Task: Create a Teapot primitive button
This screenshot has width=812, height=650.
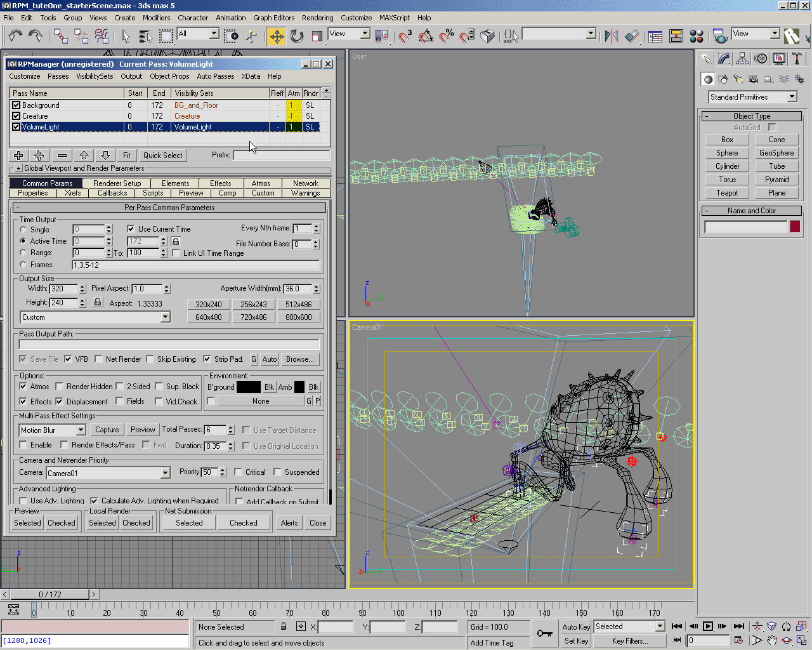Action: [x=727, y=193]
